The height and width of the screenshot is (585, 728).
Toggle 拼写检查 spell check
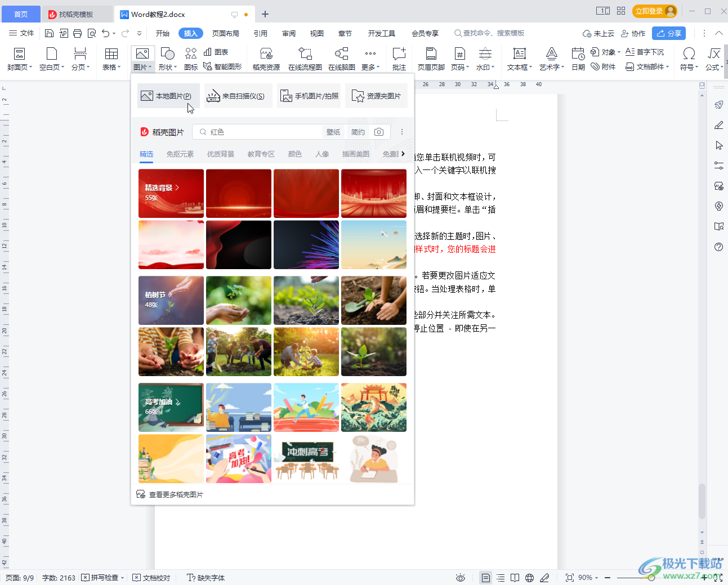tap(102, 578)
